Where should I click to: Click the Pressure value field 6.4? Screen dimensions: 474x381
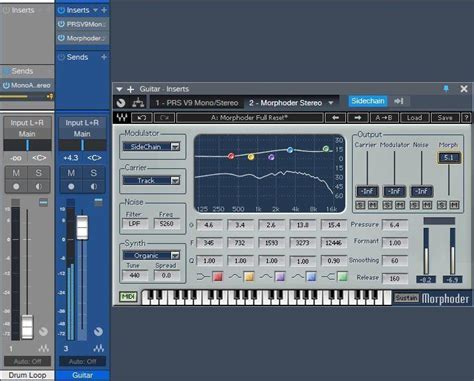click(x=395, y=225)
